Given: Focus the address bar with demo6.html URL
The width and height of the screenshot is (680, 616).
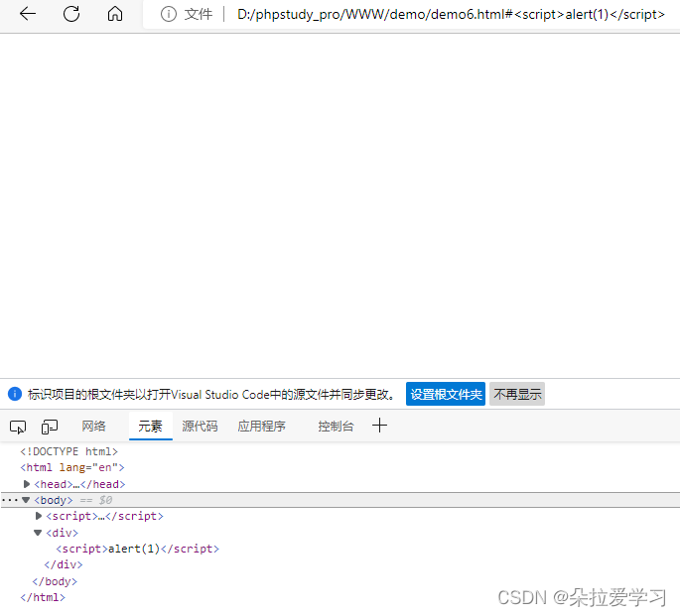Looking at the screenshot, I should pos(451,14).
